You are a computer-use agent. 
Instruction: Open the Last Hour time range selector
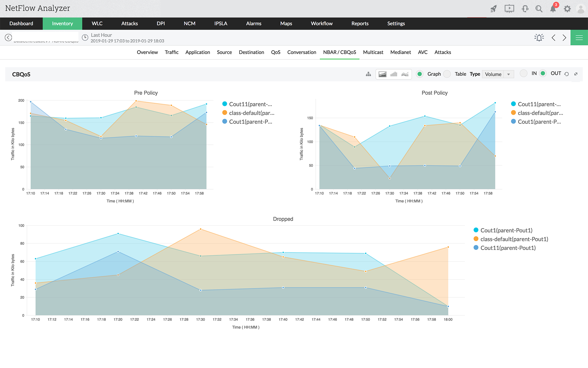pos(101,35)
